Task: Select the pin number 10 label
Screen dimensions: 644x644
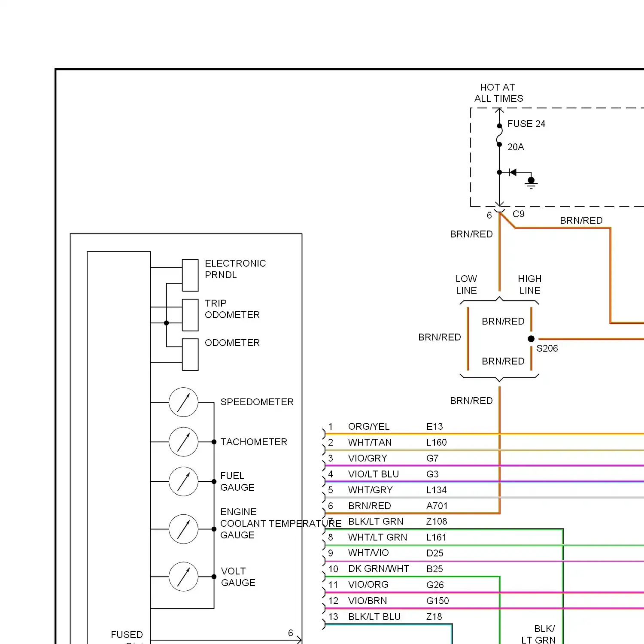Action: (333, 569)
